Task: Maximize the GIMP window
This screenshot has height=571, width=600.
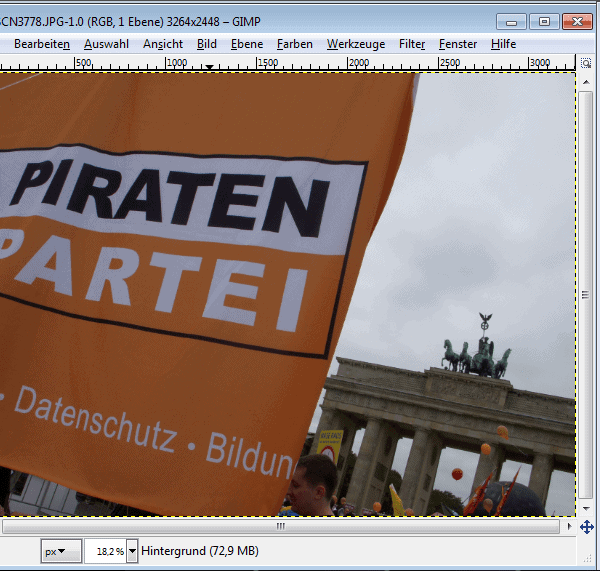Action: point(545,22)
